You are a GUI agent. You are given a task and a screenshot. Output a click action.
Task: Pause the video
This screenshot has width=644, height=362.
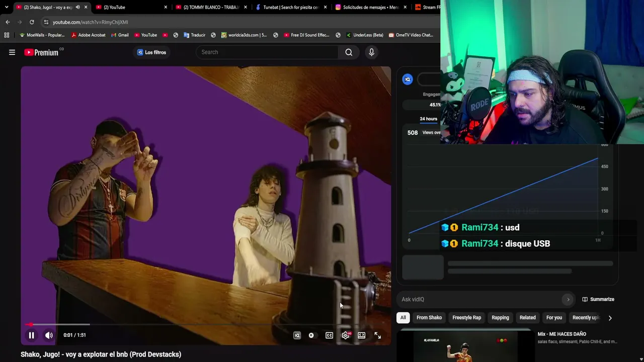(x=31, y=335)
